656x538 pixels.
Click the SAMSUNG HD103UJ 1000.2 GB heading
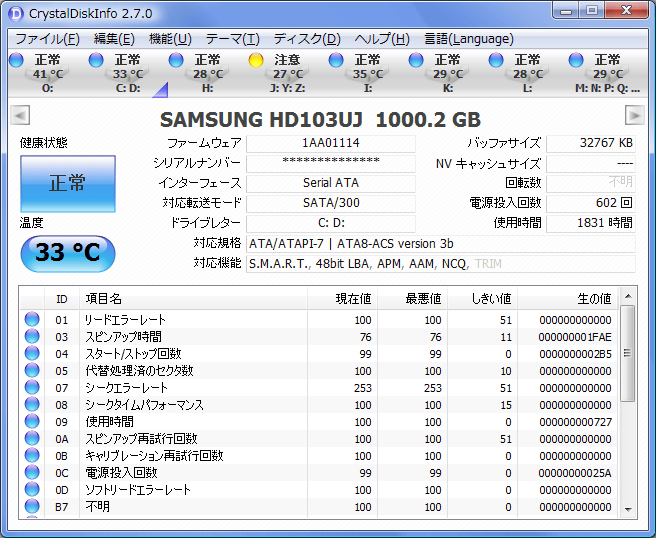point(320,120)
